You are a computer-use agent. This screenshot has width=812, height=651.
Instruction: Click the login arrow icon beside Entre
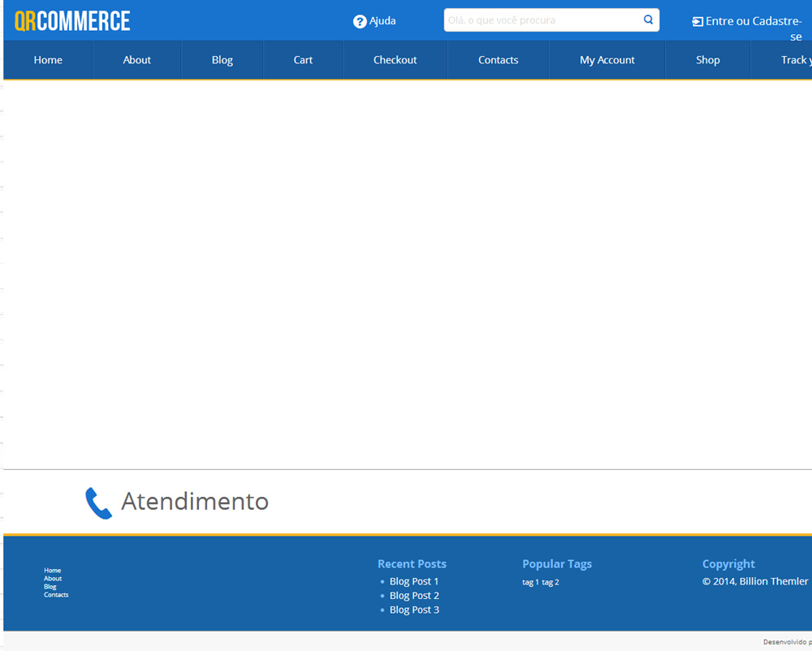tap(698, 22)
